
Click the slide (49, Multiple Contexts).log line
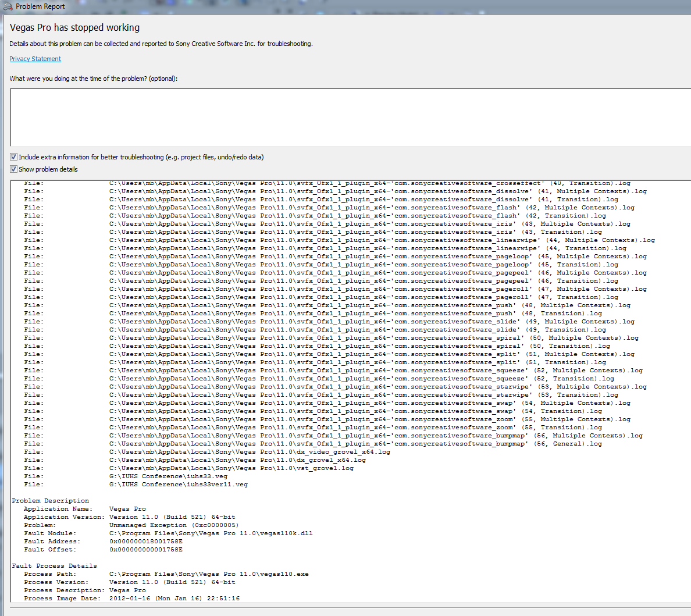tap(329, 322)
